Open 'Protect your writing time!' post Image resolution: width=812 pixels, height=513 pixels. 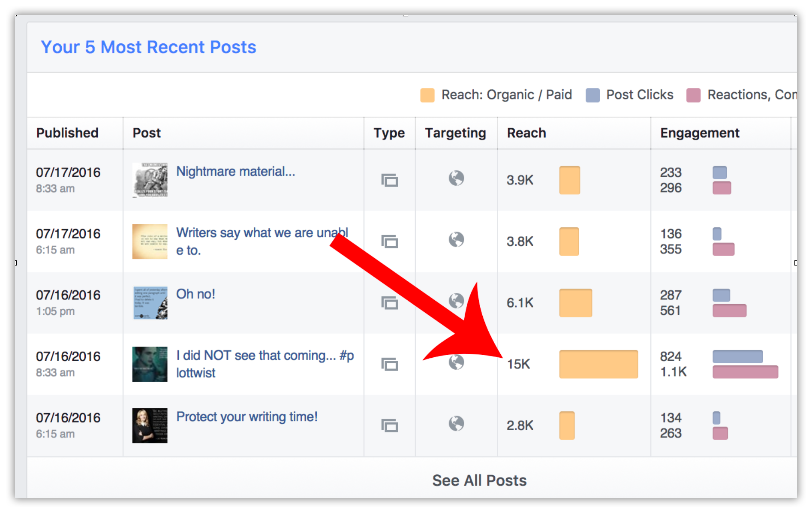(x=247, y=417)
